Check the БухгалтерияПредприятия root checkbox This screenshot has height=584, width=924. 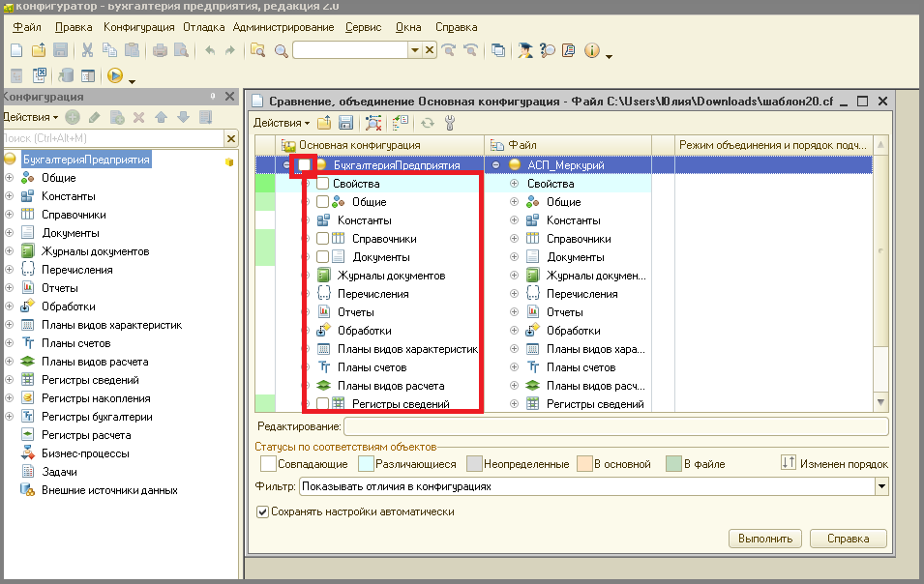coord(304,164)
